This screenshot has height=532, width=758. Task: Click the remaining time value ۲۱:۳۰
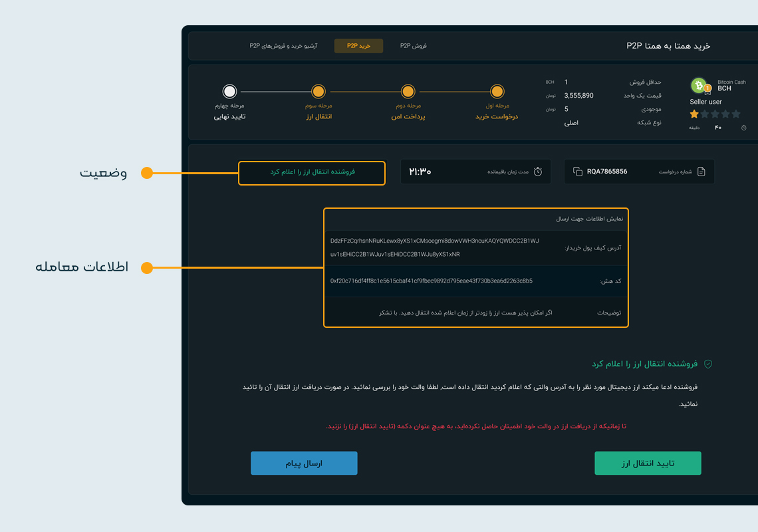pos(420,172)
